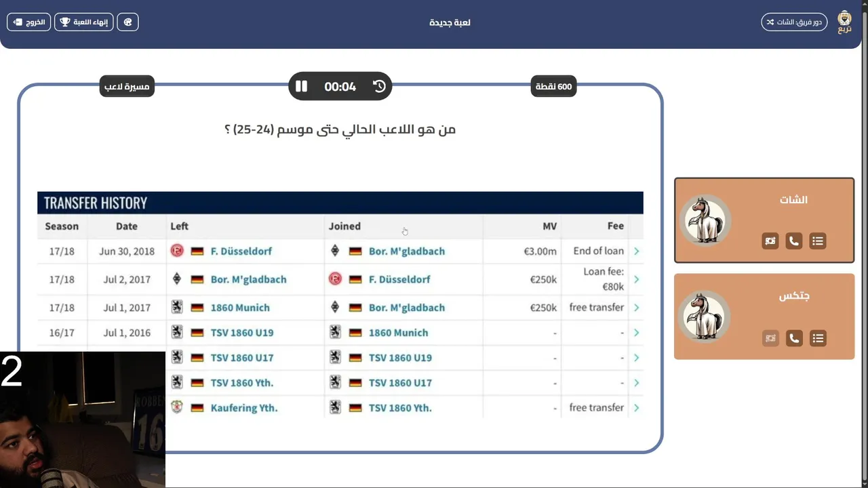Click the 600 نقطة points badge
The height and width of the screenshot is (488, 868).
[x=553, y=86]
